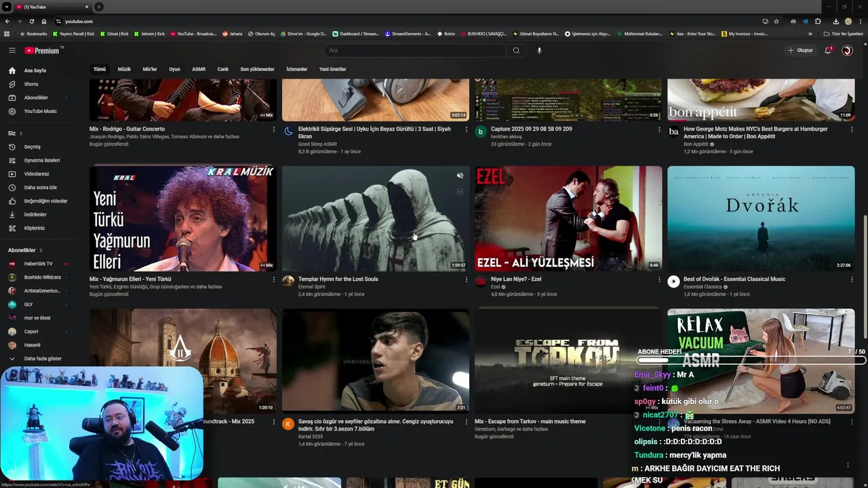The width and height of the screenshot is (868, 488).
Task: Open StreamElements bookmark
Action: click(408, 34)
